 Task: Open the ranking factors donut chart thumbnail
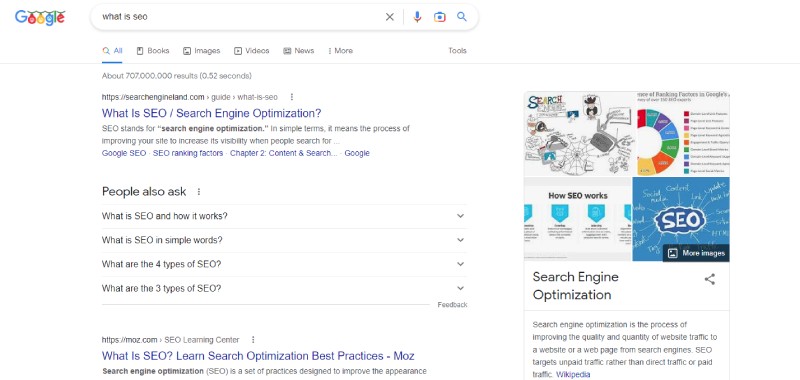click(x=684, y=134)
